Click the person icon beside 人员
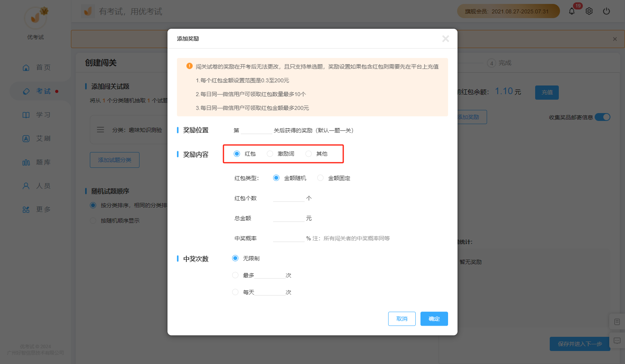 tap(26, 186)
